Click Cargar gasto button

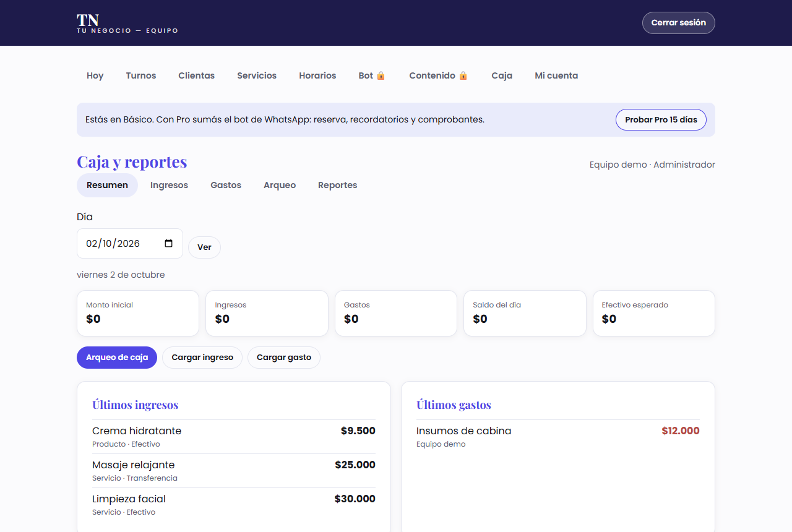[284, 358]
